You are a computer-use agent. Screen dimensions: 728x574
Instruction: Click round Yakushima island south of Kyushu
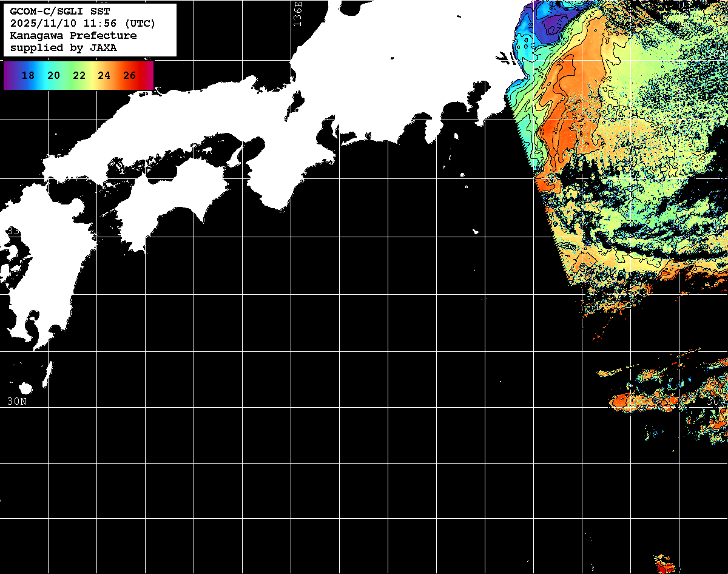(x=25, y=388)
